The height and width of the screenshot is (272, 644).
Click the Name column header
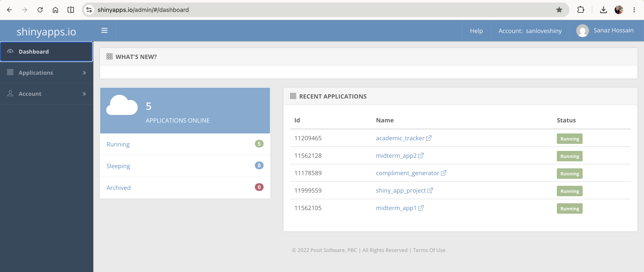pyautogui.click(x=385, y=120)
